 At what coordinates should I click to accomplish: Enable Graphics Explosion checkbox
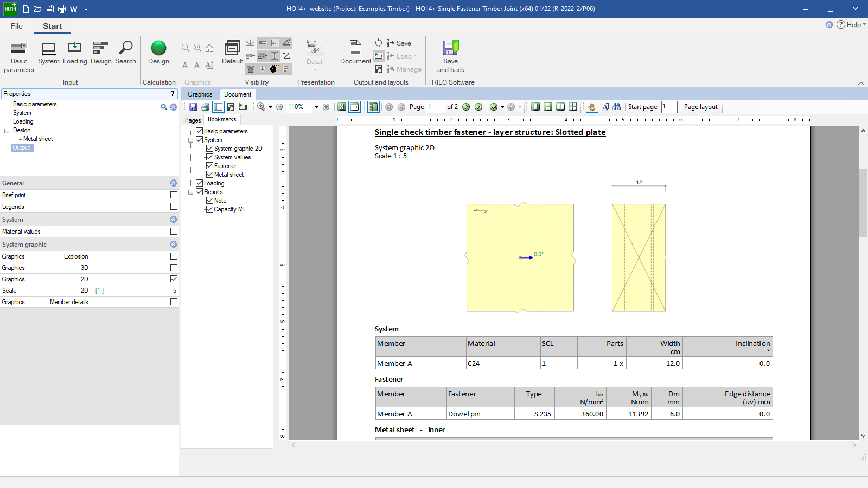[174, 256]
